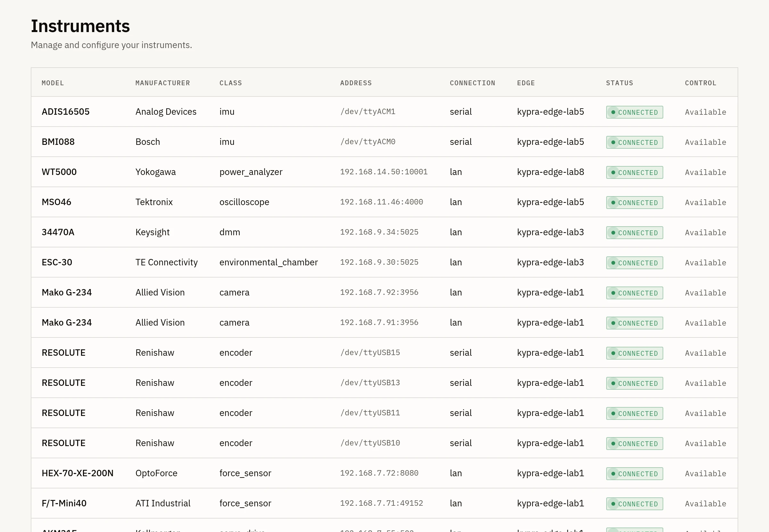The width and height of the screenshot is (769, 532).
Task: Click address /dev/ttyUSB15
Action: point(370,353)
